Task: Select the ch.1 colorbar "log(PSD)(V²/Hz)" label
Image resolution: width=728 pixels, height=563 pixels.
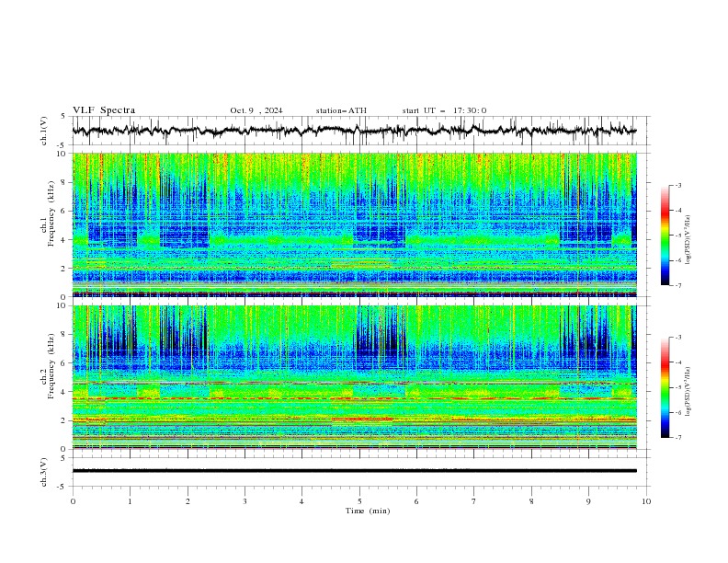Action: (688, 240)
